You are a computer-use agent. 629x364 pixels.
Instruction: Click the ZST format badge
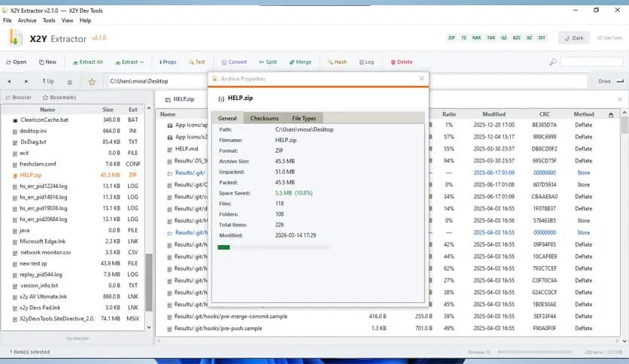[542, 38]
